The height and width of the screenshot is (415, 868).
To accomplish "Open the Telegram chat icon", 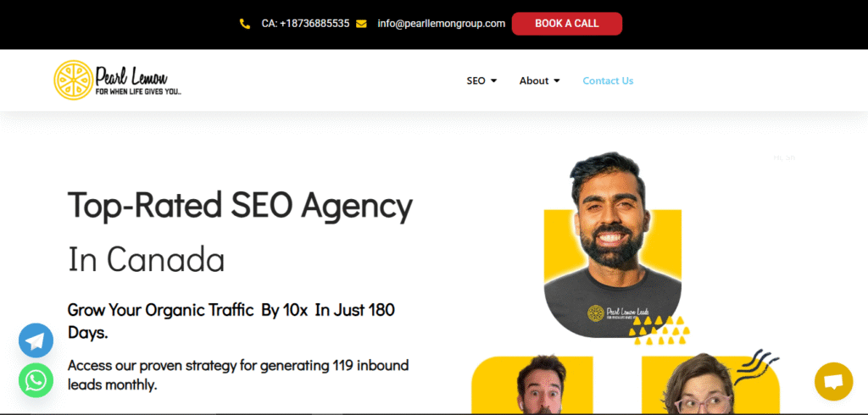I will pyautogui.click(x=36, y=340).
